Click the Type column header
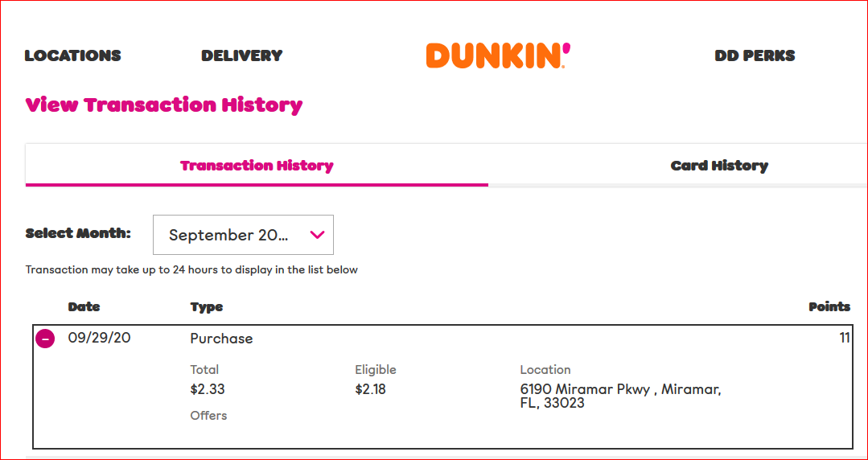868x460 pixels. tap(207, 306)
